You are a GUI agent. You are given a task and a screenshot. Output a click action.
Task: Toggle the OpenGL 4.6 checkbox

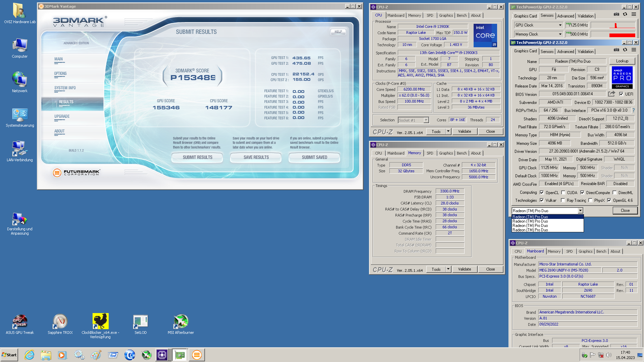click(609, 200)
